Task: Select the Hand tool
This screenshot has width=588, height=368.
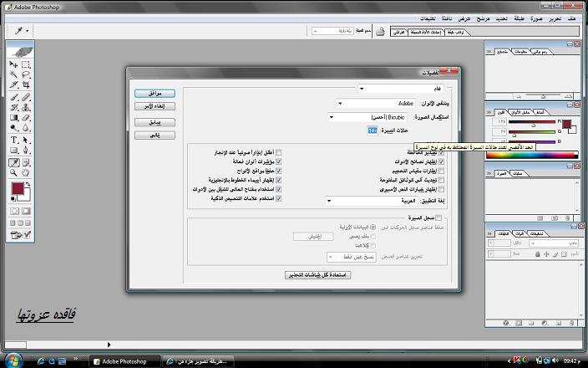Action: coord(26,172)
